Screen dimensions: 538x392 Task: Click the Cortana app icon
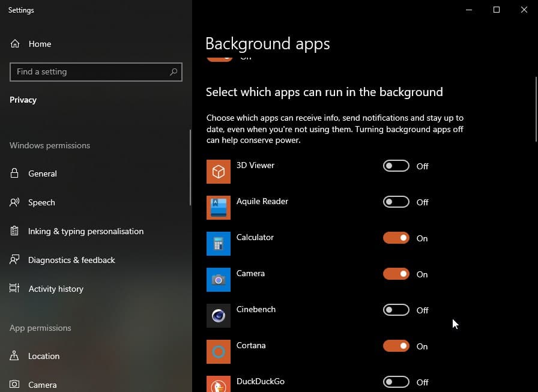click(219, 352)
